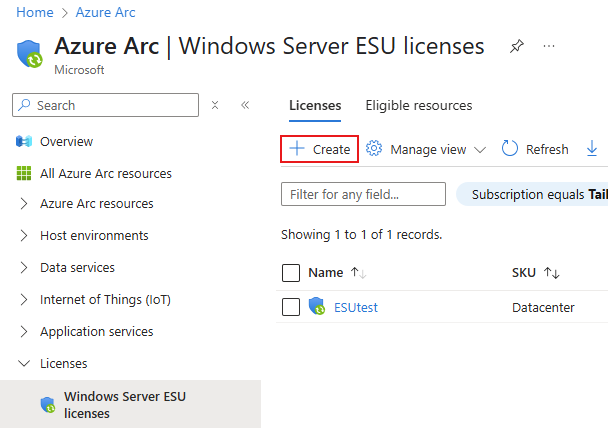Click the ESUtest license shield icon
The width and height of the screenshot is (608, 432).
pos(318,307)
